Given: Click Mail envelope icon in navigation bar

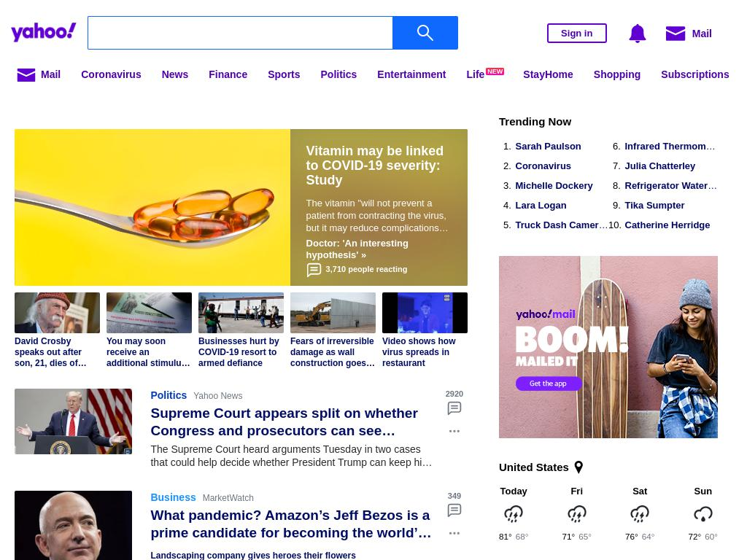Looking at the screenshot, I should click(x=26, y=75).
